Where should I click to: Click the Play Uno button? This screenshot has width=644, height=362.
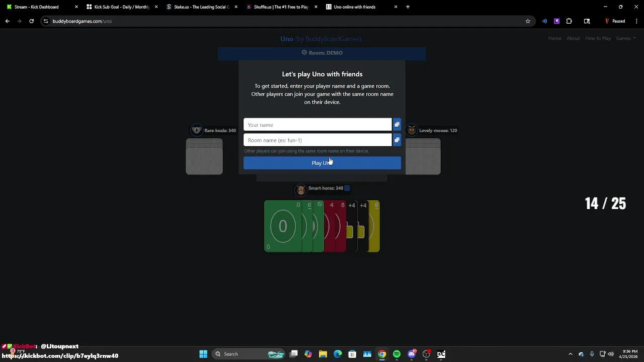[322, 163]
